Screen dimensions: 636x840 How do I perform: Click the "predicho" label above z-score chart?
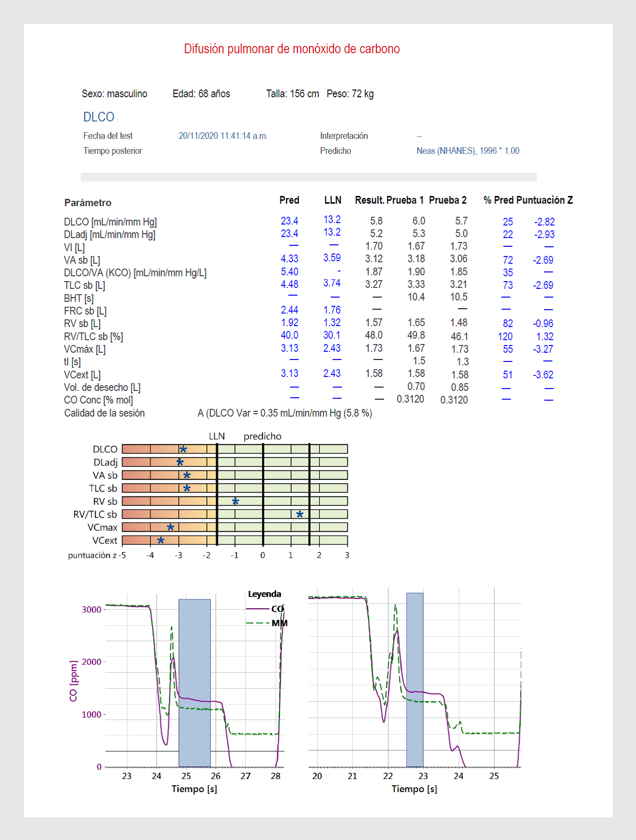(262, 436)
